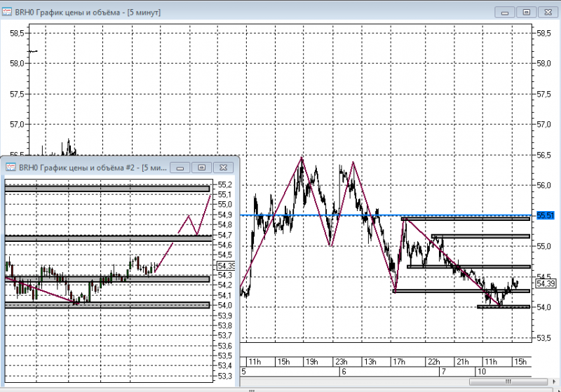Click the chart icon in the #2 window title
561x392 pixels.
[11, 167]
